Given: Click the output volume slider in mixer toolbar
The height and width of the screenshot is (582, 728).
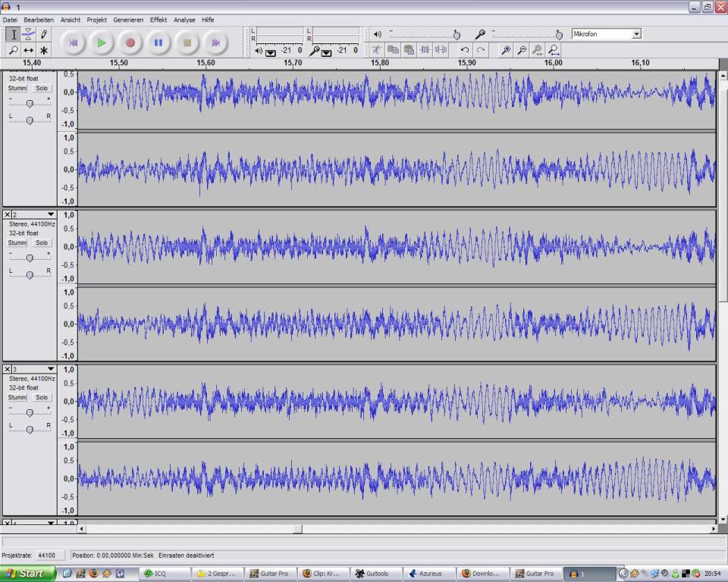Looking at the screenshot, I should tap(425, 34).
